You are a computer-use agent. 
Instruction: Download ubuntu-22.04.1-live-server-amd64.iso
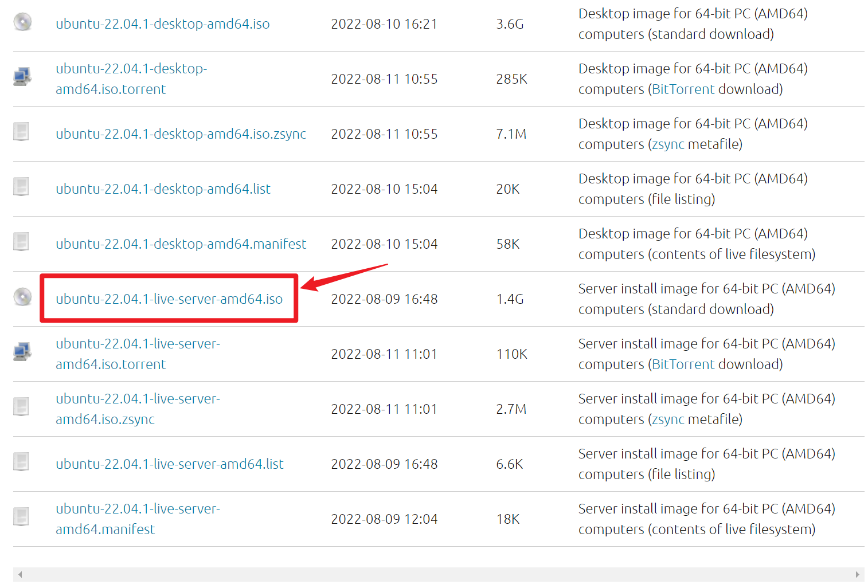169,299
